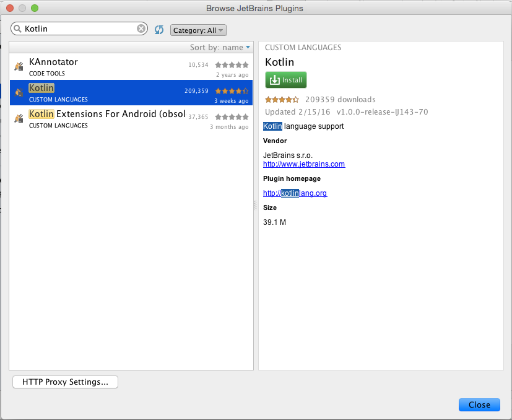Click the yellow minimize window button
The image size is (512, 420).
22,8
